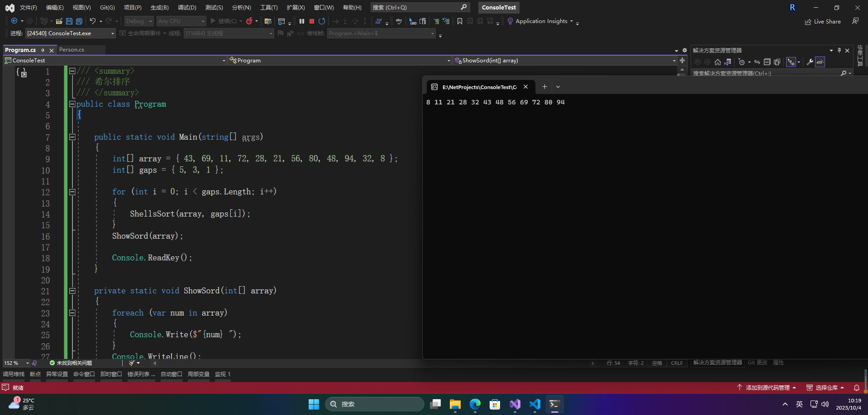Click 添加到源代码管理 in status bar

[x=767, y=387]
